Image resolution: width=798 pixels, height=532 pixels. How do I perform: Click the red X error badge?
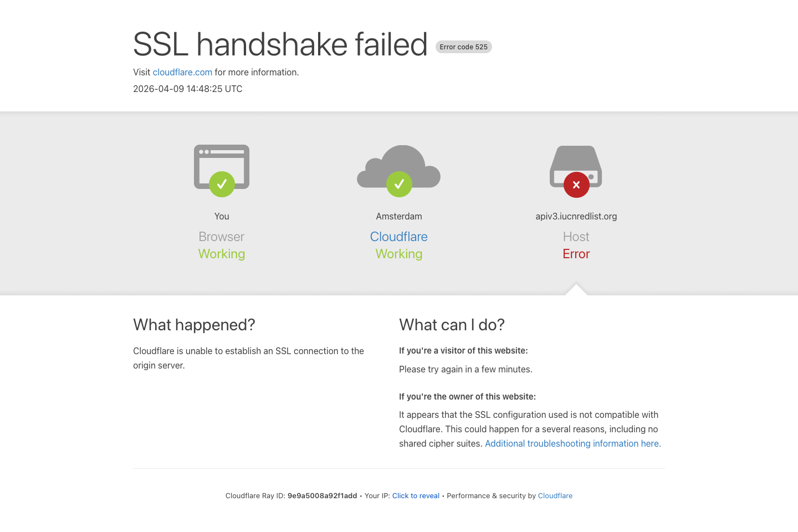(x=576, y=185)
